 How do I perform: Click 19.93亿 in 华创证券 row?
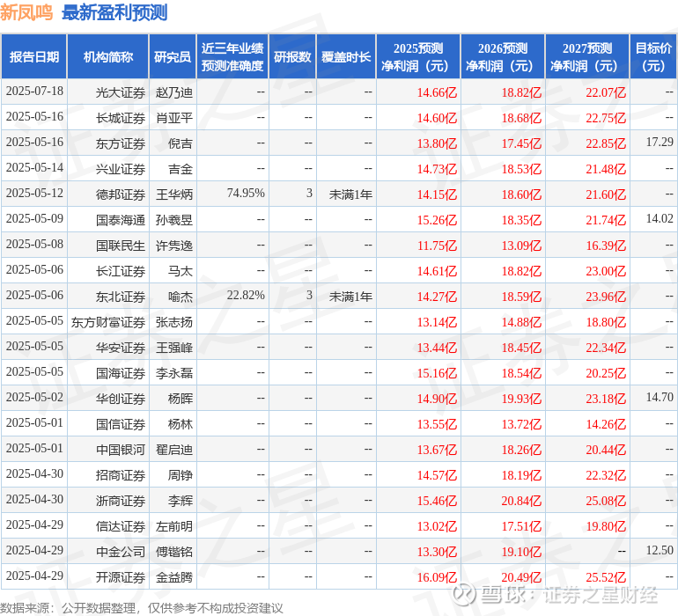coord(521,399)
